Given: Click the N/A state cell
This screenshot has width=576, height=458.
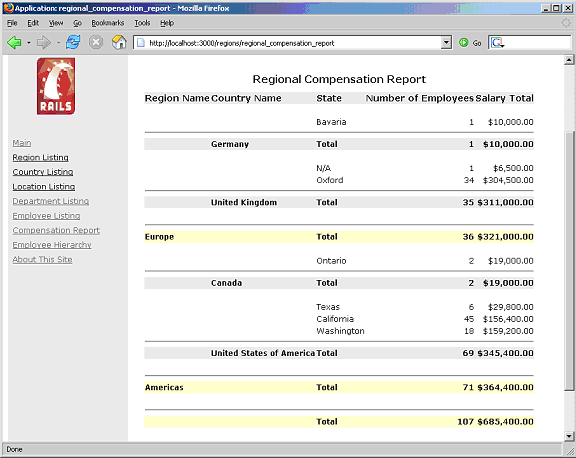Looking at the screenshot, I should coord(323,168).
